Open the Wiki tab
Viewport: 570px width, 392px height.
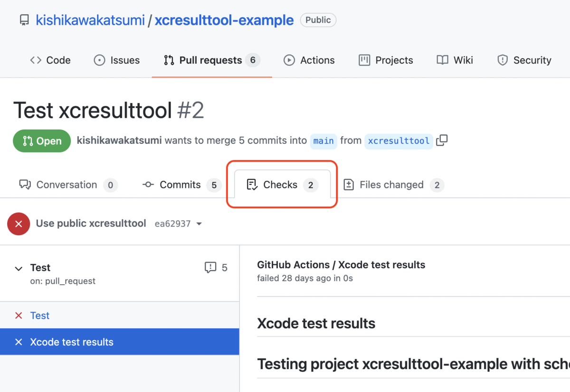click(x=455, y=60)
